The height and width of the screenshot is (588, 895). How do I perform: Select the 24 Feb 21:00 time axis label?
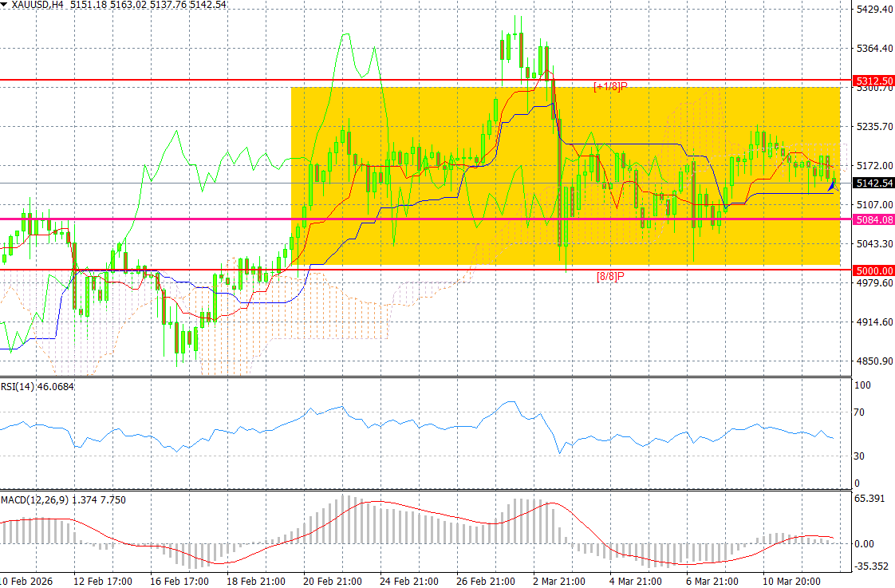coord(409,581)
